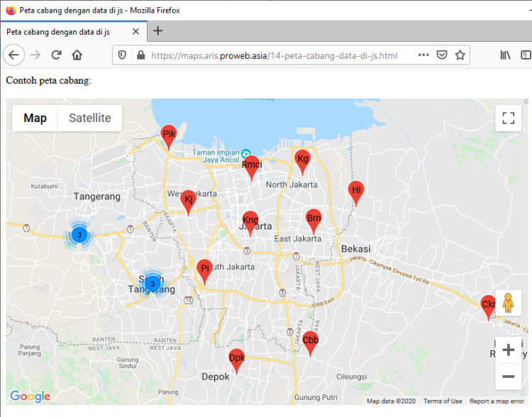Viewport: 532px width, 417px height.
Task: Click the Pi map marker
Action: [204, 272]
